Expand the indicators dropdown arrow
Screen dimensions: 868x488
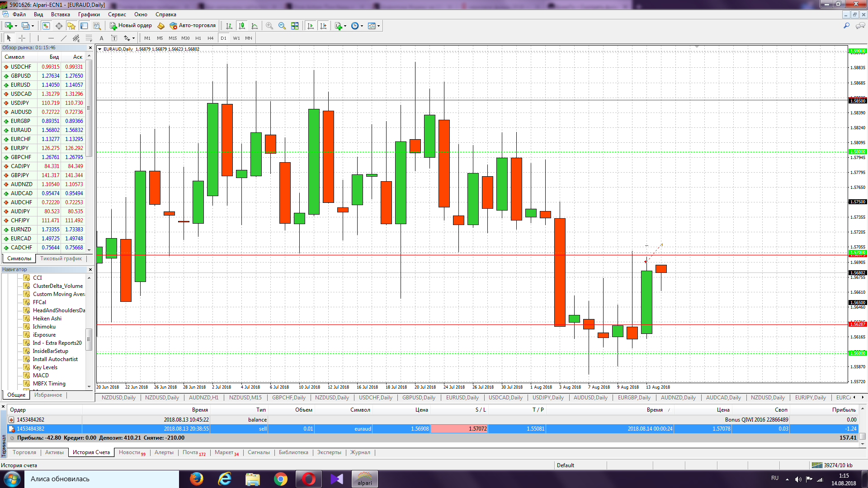pos(345,26)
